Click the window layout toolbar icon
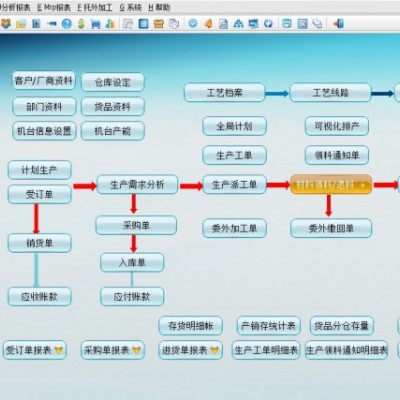The image size is (400, 400). click(287, 24)
